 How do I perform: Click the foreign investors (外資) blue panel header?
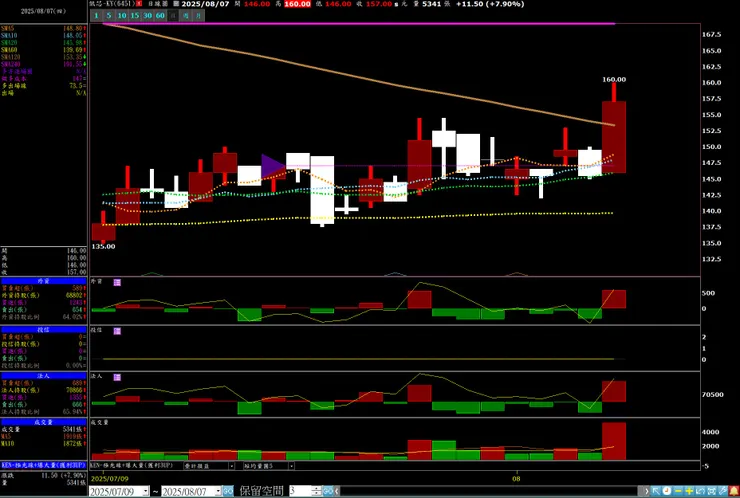coord(43,281)
